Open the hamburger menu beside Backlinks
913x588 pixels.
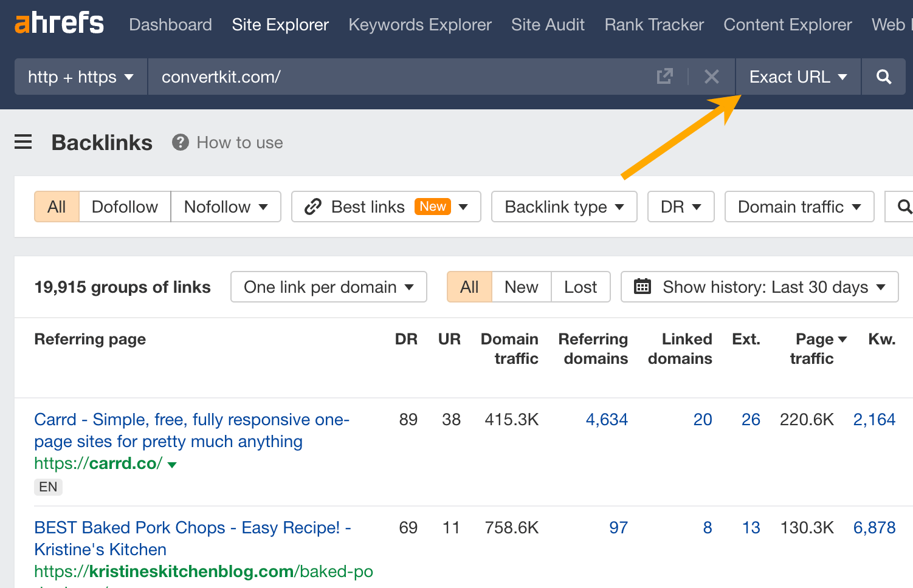coord(22,142)
